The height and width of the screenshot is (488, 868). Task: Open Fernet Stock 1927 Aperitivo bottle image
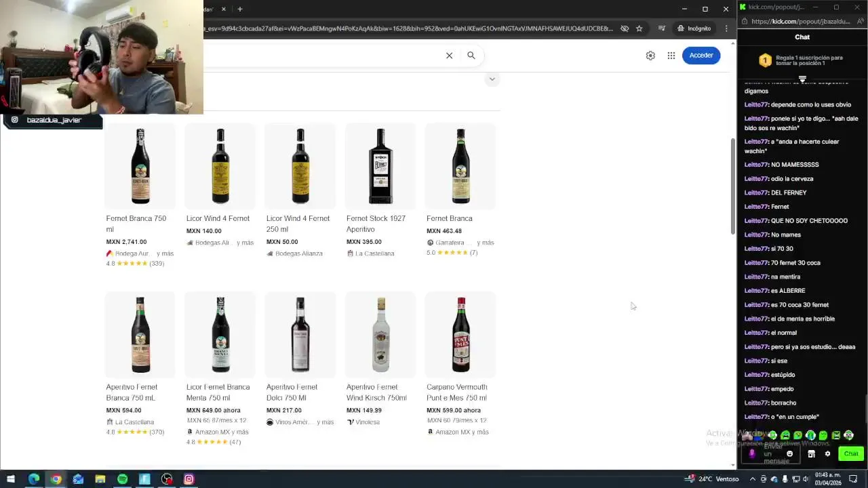coord(380,166)
